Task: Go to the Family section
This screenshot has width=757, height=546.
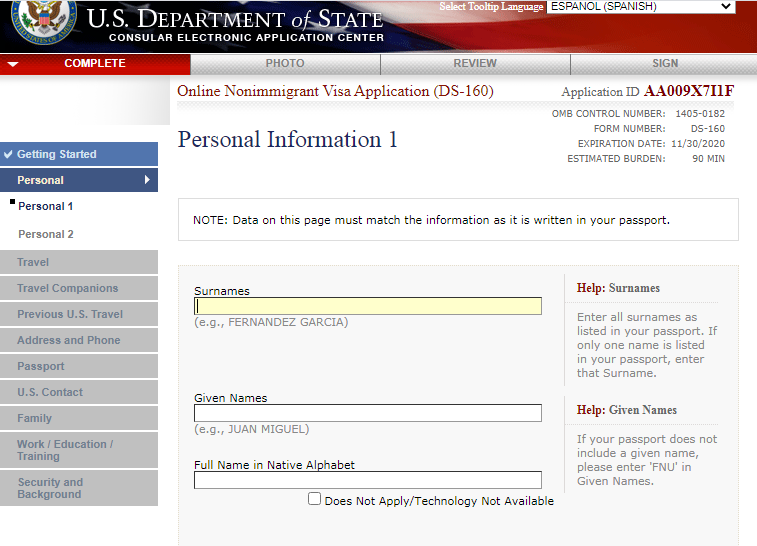Action: coord(79,419)
